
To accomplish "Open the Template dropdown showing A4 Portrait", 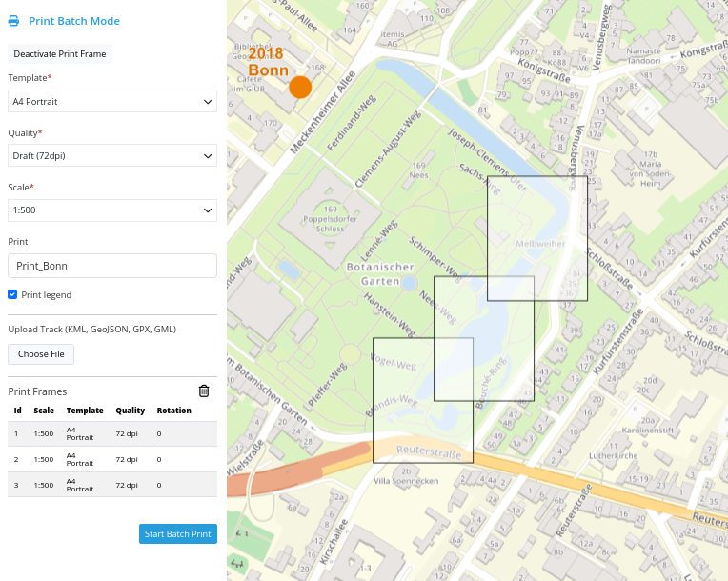I will [112, 101].
